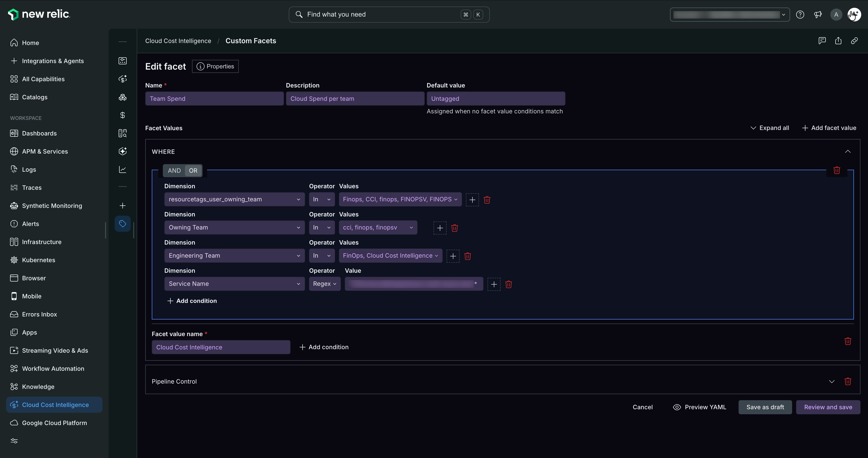The image size is (868, 458).
Task: Open sidebar customization sliders icon
Action: pyautogui.click(x=14, y=441)
